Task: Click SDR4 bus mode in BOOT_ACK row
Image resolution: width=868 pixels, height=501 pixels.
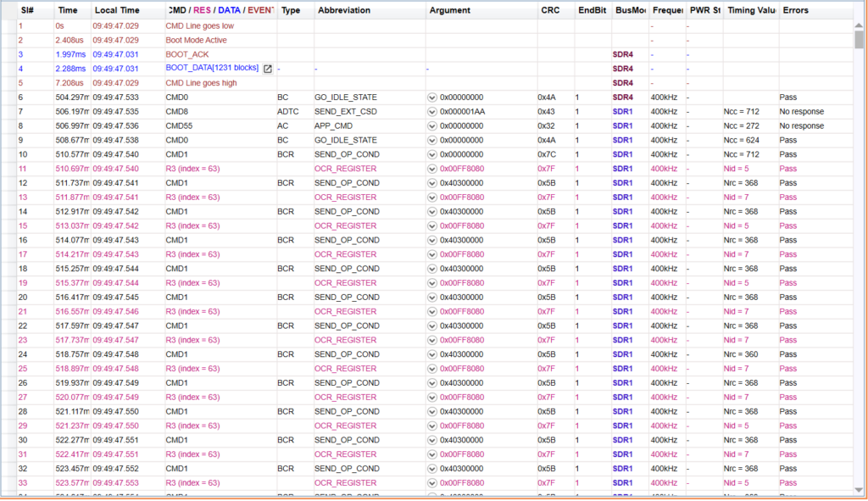Action: point(623,55)
